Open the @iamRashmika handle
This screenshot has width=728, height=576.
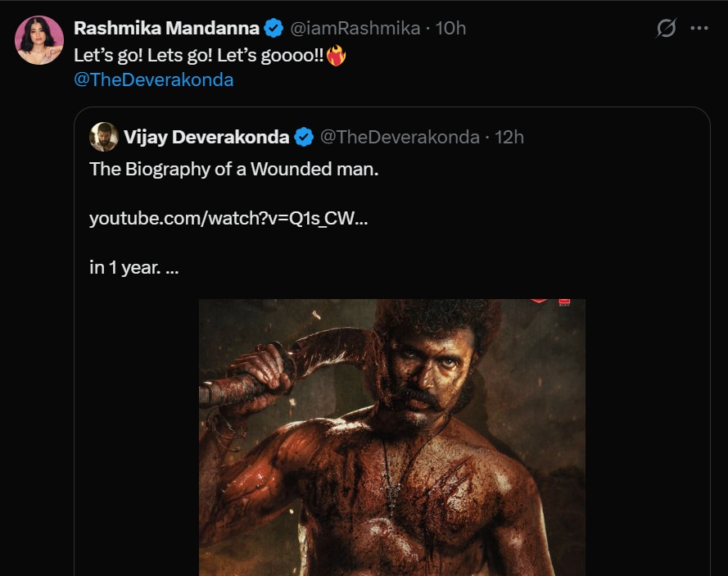coord(353,29)
